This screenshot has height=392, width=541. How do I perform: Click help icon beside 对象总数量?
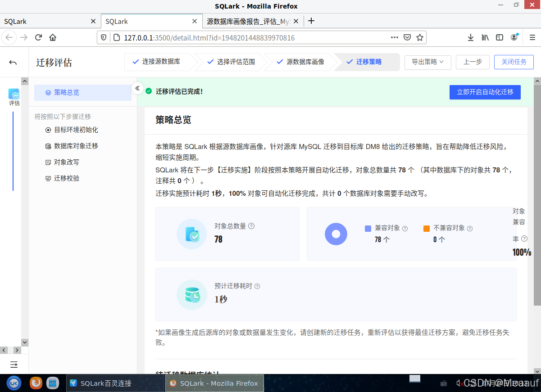tap(251, 226)
